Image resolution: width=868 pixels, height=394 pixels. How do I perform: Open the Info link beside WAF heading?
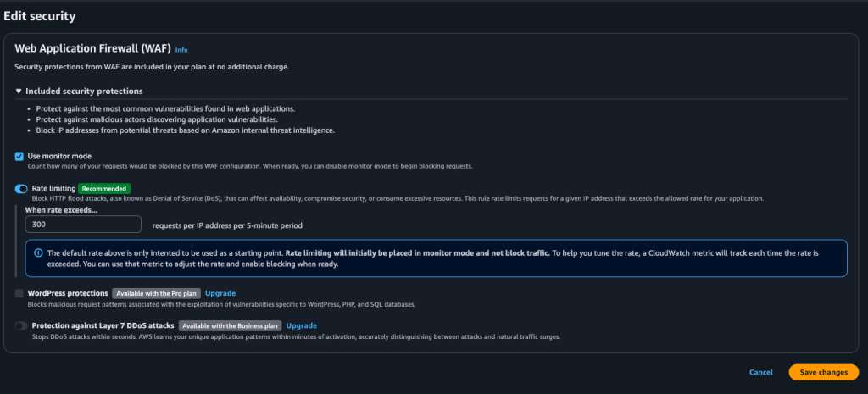tap(181, 50)
